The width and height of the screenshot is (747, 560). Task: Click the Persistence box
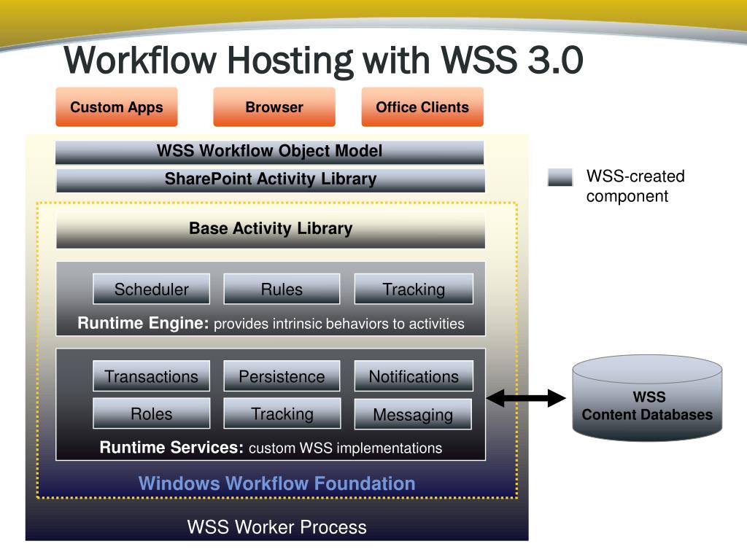pos(282,376)
